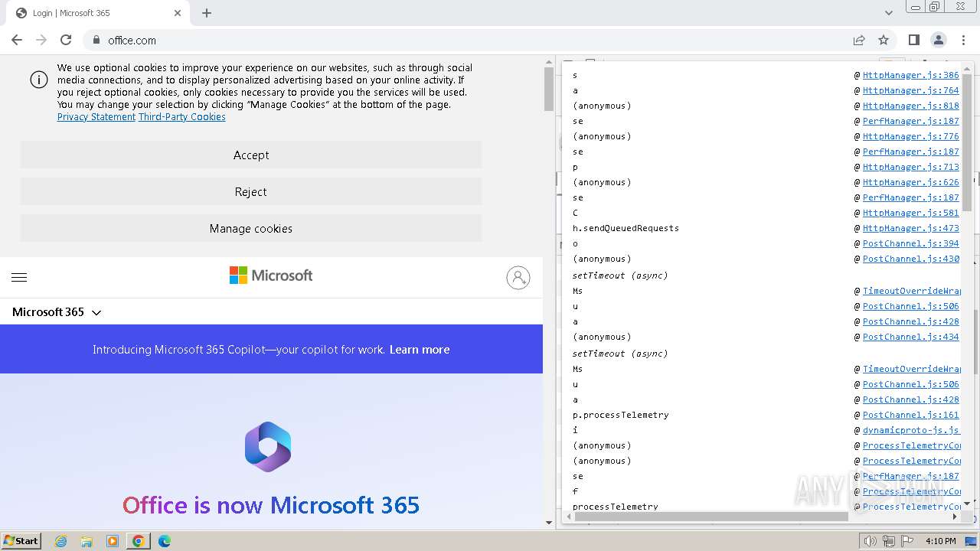Image resolution: width=980 pixels, height=551 pixels.
Task: Open PostChannel.js:430 source link
Action: tap(910, 259)
